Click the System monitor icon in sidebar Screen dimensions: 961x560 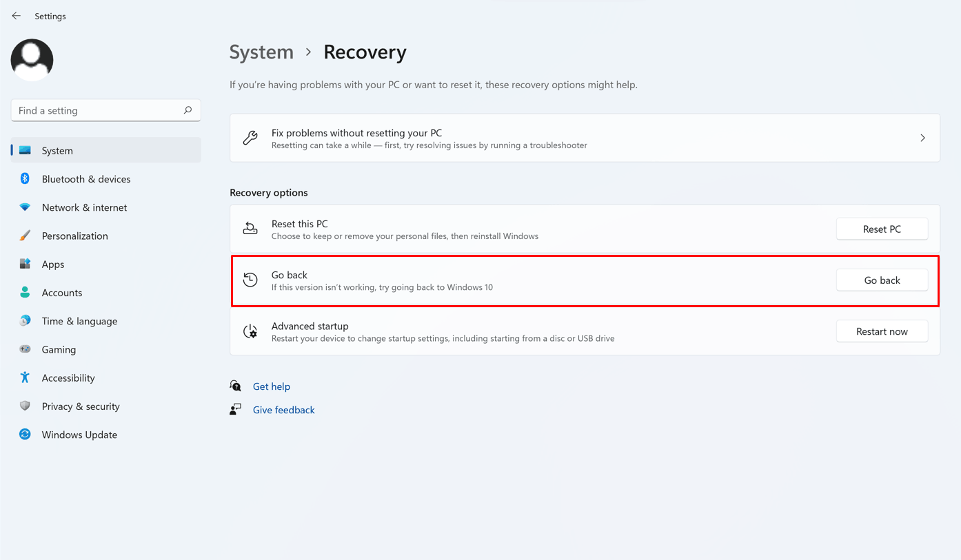point(25,150)
